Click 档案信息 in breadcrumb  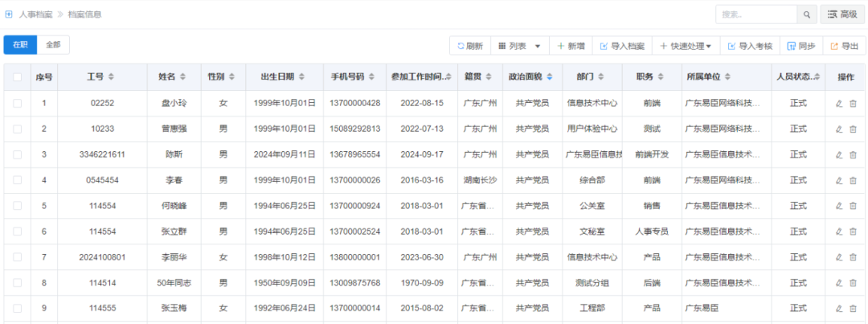[x=84, y=14]
